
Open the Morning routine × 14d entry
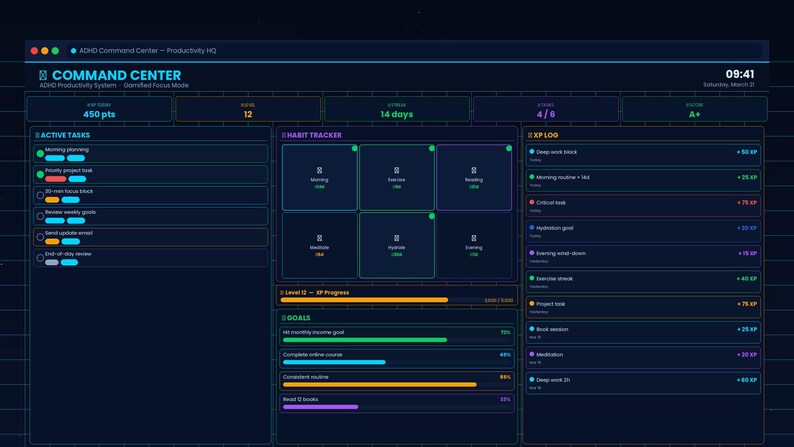click(643, 180)
